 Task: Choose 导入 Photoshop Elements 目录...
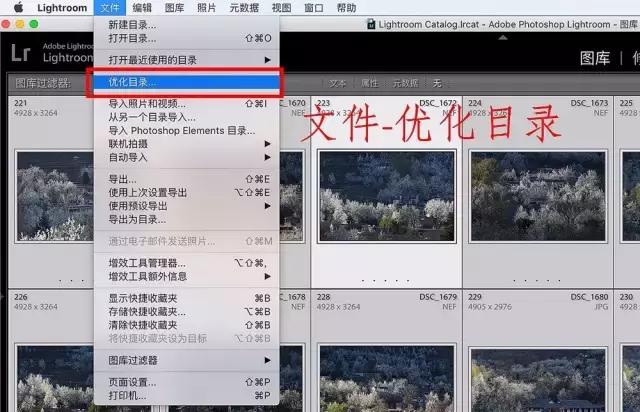point(187,131)
